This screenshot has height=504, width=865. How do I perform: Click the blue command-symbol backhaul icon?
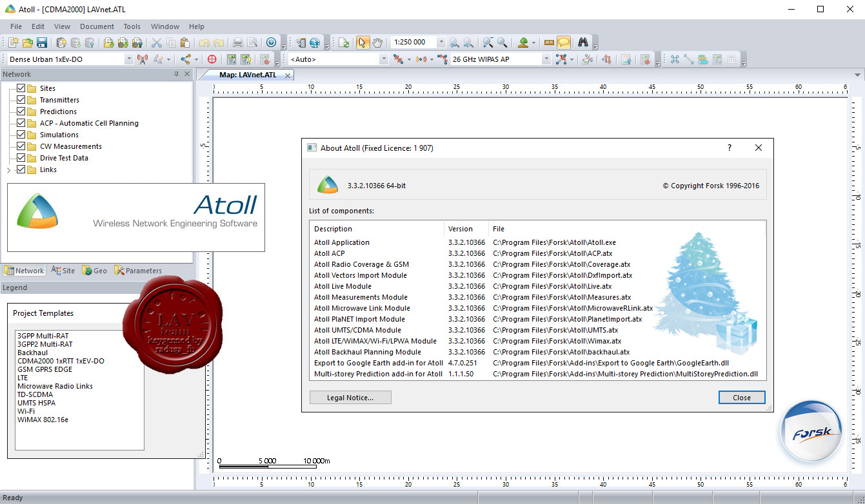(675, 59)
